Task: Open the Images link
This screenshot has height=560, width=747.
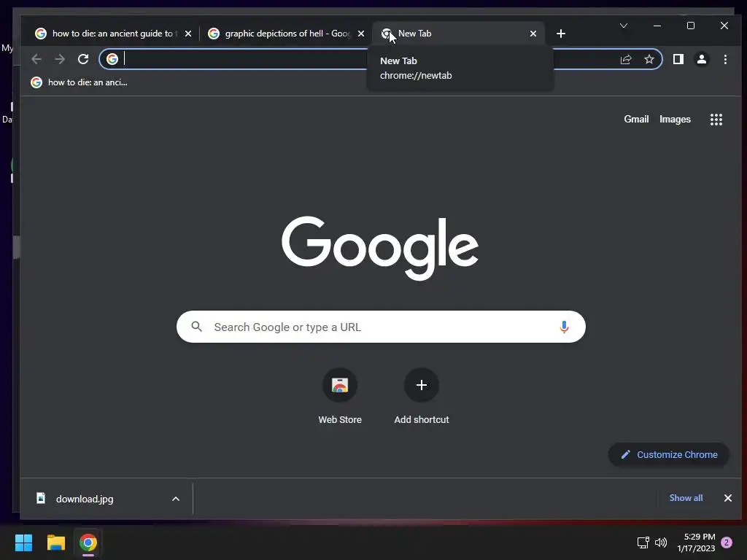Action: point(675,120)
